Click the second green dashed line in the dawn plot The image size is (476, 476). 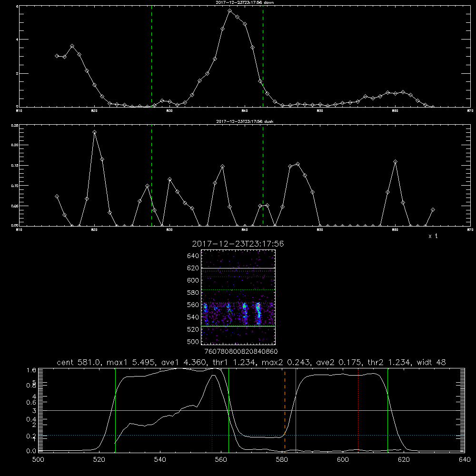(263, 56)
